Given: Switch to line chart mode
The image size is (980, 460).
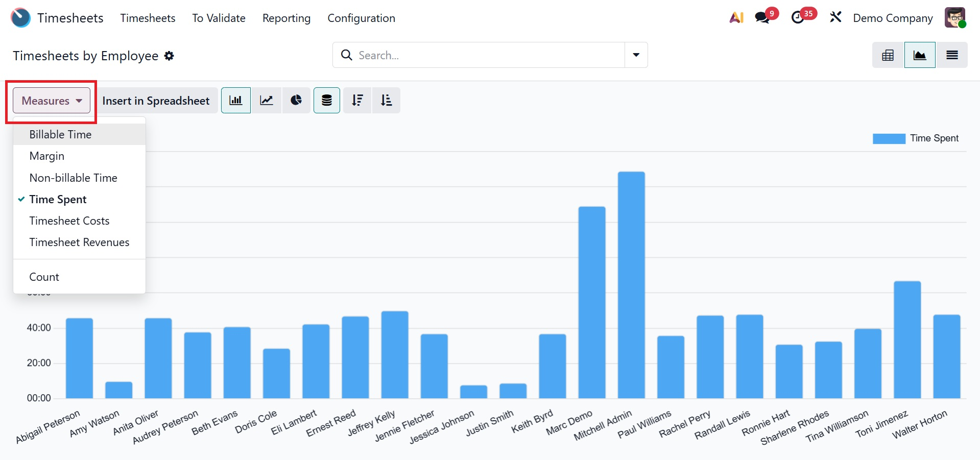Looking at the screenshot, I should pyautogui.click(x=266, y=101).
